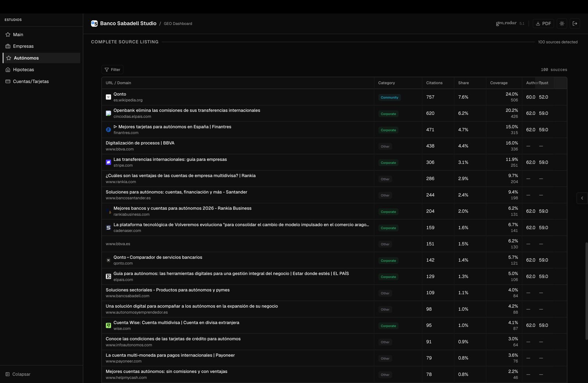Click the logout icon in header
This screenshot has width=588, height=383.
click(x=575, y=24)
